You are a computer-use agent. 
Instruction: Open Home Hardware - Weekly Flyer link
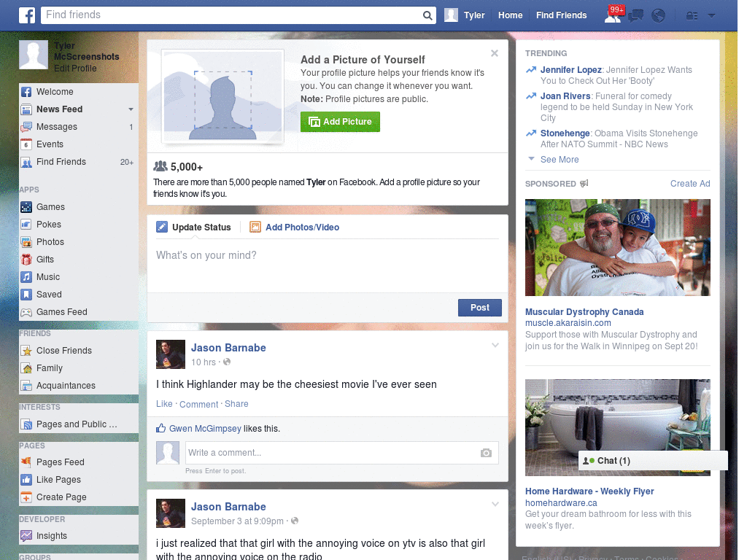(x=589, y=491)
